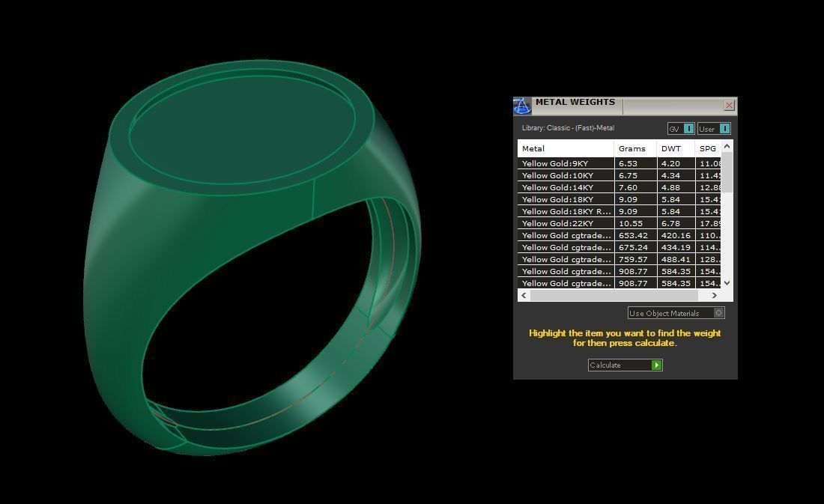This screenshot has width=824, height=504.
Task: Click the horizontal scroll left arrow
Action: pyautogui.click(x=524, y=295)
